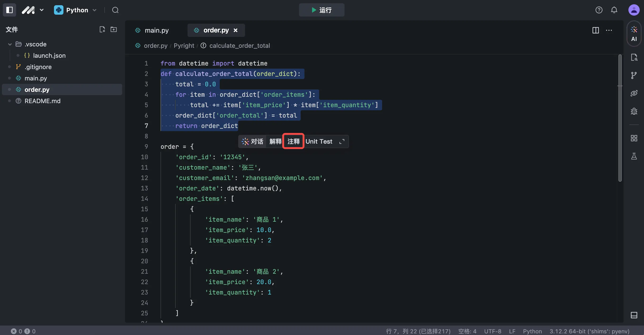Click 'customer_email' on line 12
The image size is (644, 335).
click(205, 178)
